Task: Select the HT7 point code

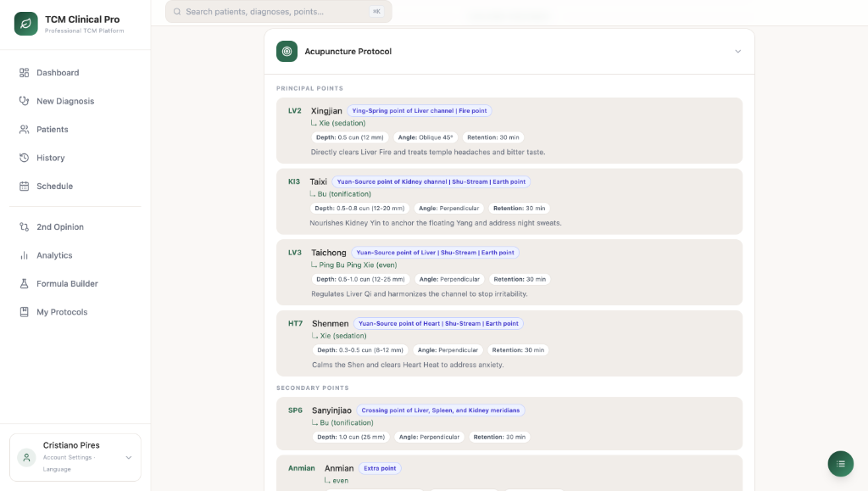Action: [x=295, y=323]
